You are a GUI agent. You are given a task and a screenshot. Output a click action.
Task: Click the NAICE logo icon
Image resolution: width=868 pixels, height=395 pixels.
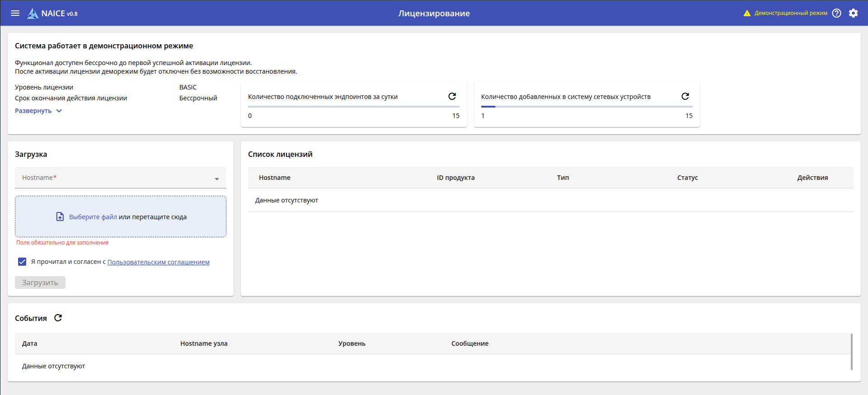coord(33,14)
